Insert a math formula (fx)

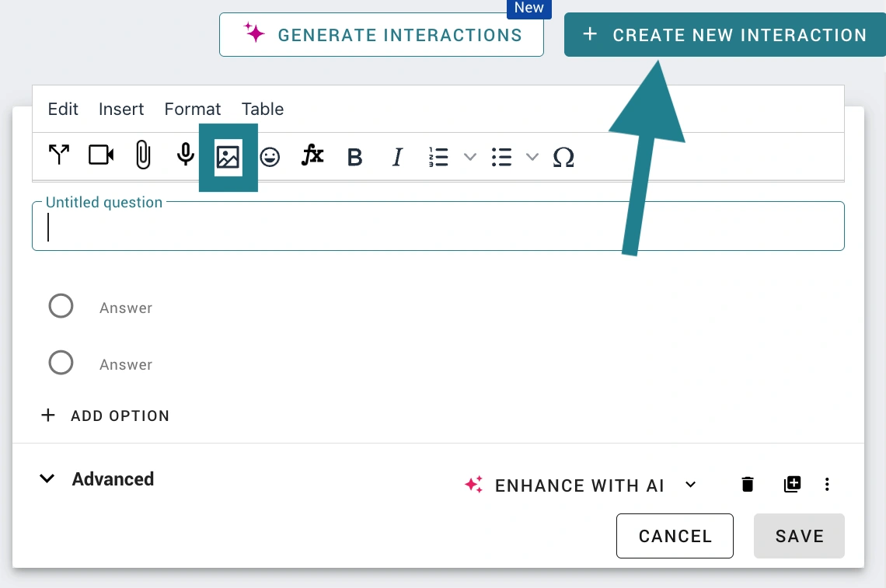tap(312, 155)
